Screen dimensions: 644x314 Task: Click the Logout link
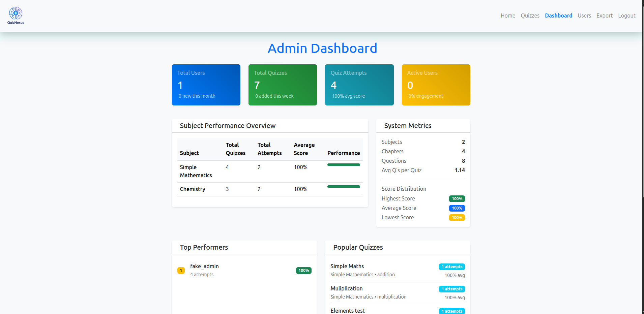[626, 15]
